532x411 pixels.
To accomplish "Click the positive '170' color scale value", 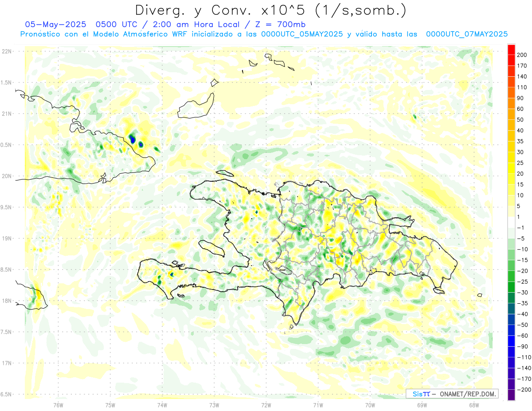I will click(x=522, y=66).
